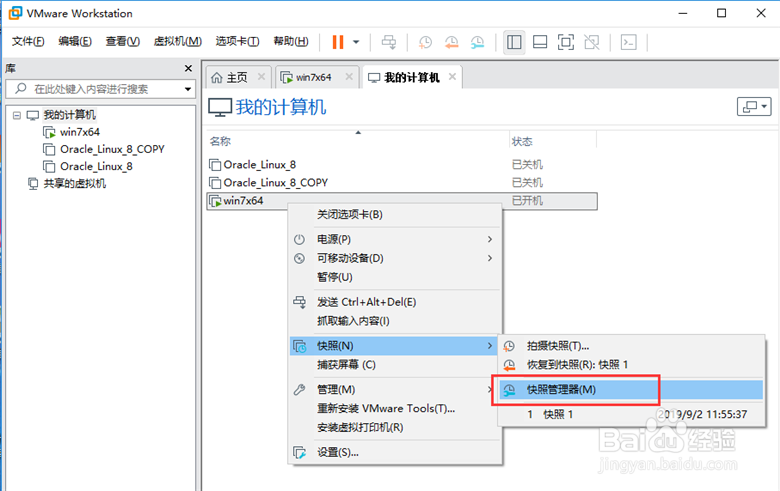Select Oracle_Linux_8_COPY in the library tree

112,149
